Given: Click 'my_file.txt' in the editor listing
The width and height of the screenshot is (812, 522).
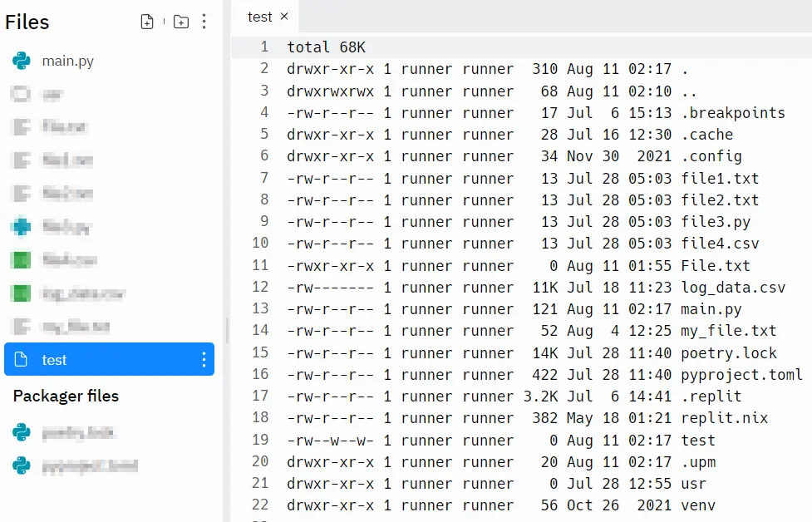Looking at the screenshot, I should point(729,332).
